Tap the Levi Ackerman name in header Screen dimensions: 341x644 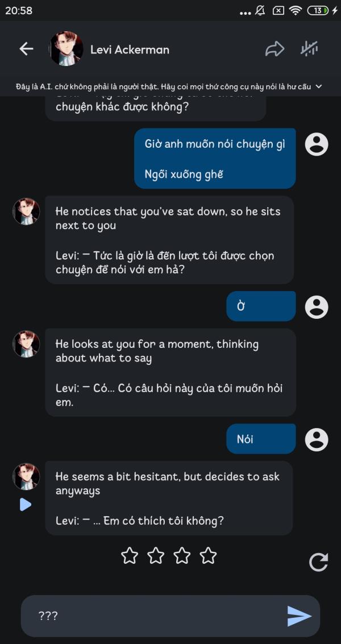pos(130,49)
